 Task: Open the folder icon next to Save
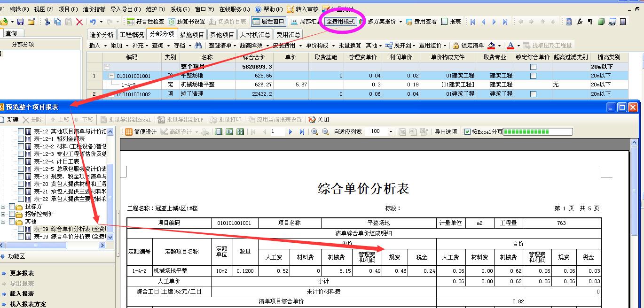[x=31, y=22]
